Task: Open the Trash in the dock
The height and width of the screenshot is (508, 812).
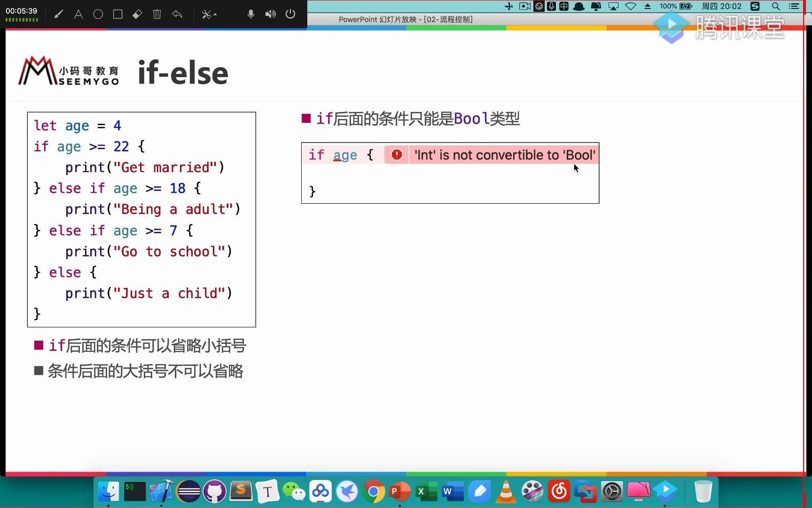Action: coord(703,492)
